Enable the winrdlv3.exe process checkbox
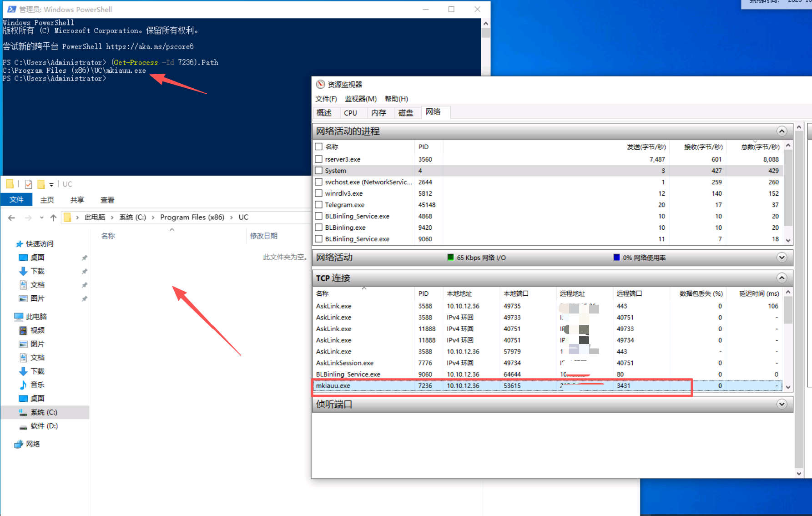 point(319,193)
